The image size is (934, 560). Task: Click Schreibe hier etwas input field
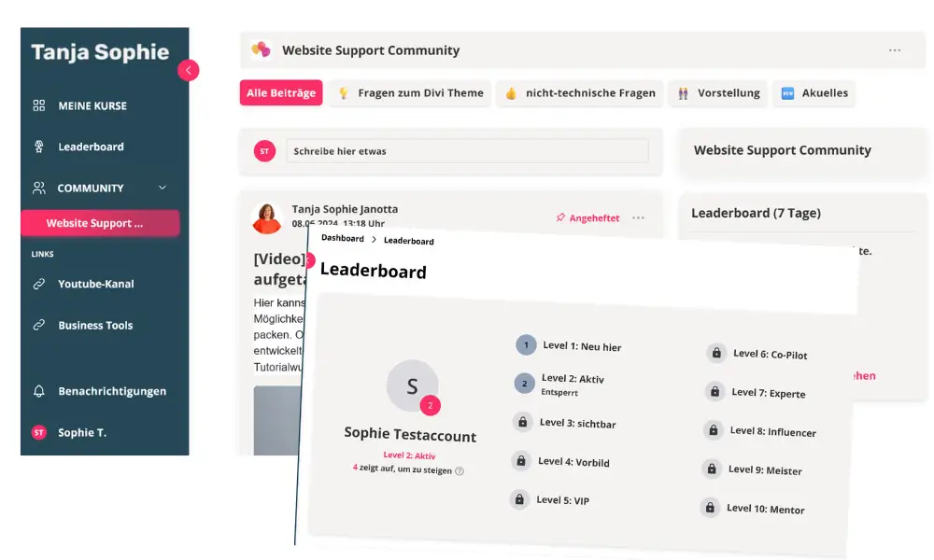(x=468, y=151)
